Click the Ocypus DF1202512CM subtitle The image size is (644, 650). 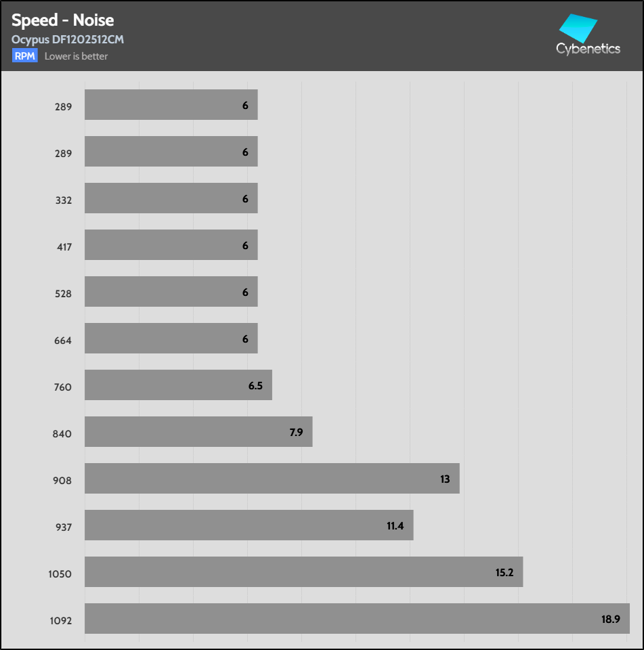pyautogui.click(x=68, y=39)
